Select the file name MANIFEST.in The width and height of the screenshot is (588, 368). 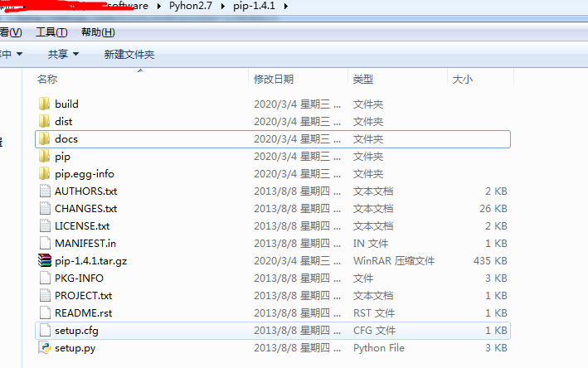coord(85,244)
